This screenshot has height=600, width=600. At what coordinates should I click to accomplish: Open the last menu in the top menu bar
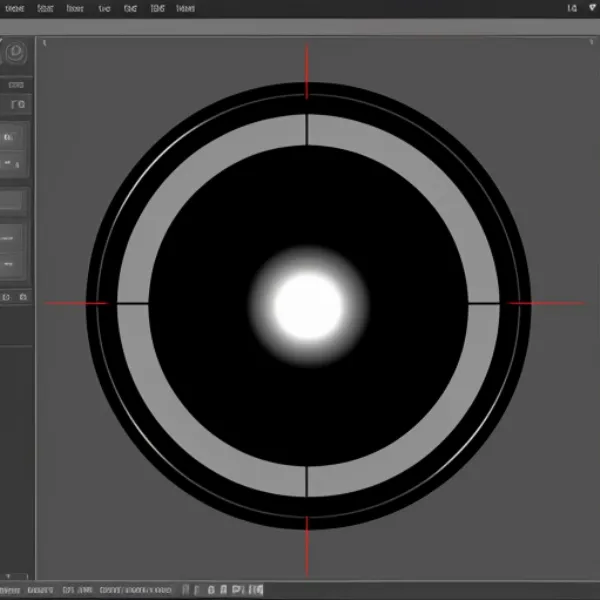coord(185,9)
